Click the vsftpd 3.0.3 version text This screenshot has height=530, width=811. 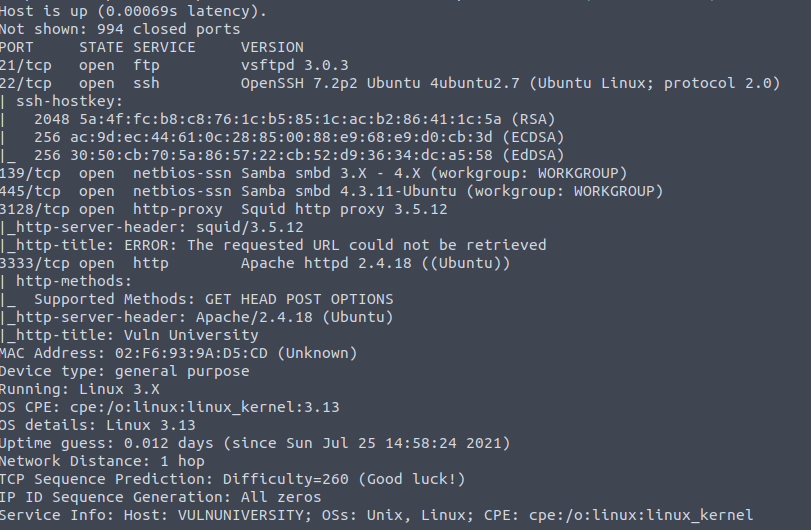(294, 65)
